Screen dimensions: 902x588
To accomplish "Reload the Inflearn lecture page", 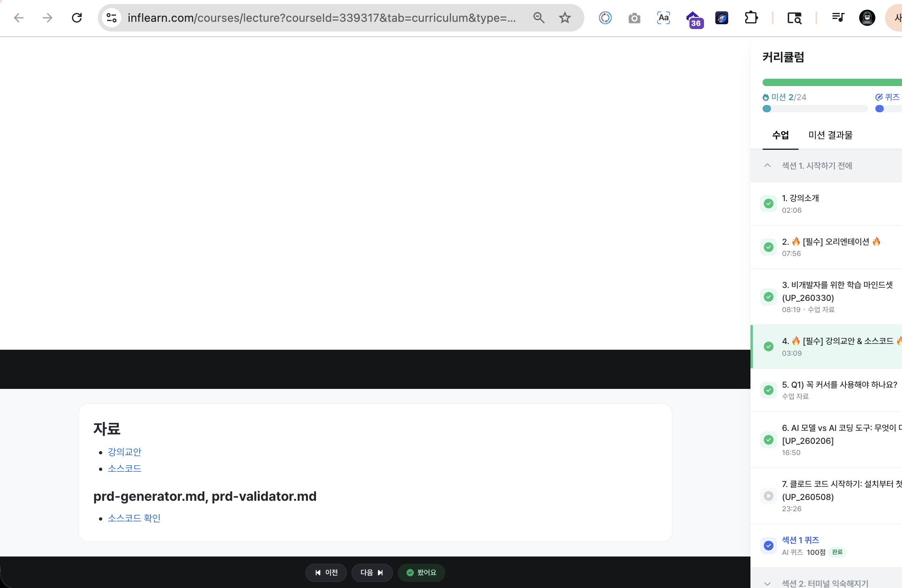I will pos(77,18).
